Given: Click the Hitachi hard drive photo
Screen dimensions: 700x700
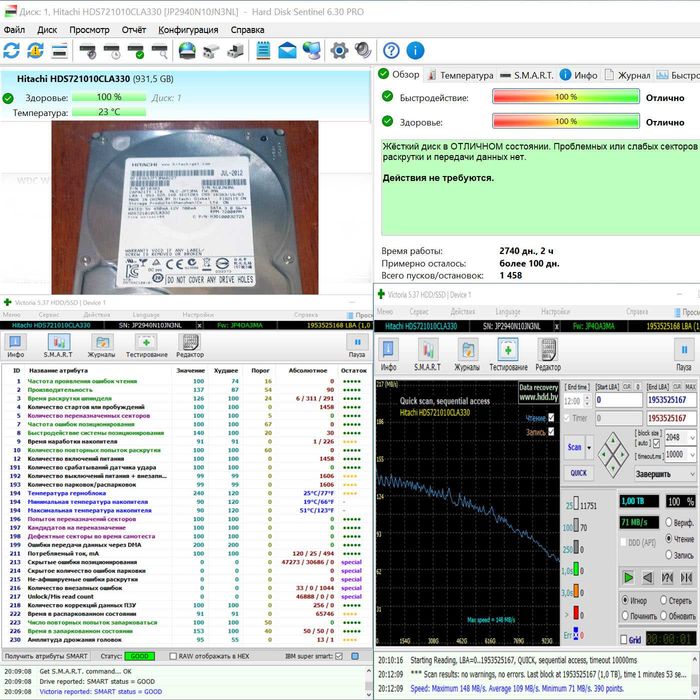Looking at the screenshot, I should point(185,208).
